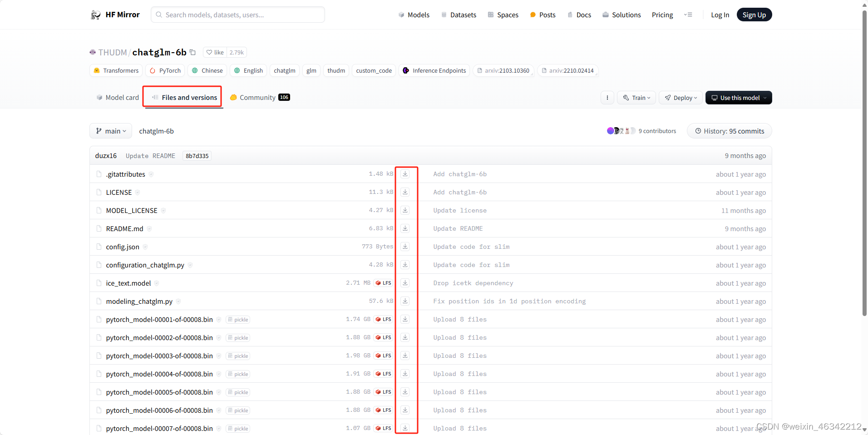The image size is (868, 435).
Task: Open the Files and versions tab
Action: [x=185, y=98]
